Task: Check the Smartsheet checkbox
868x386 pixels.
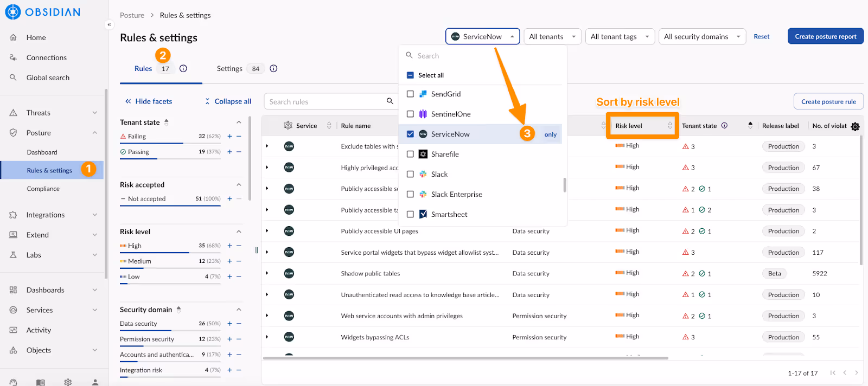Action: click(x=410, y=214)
